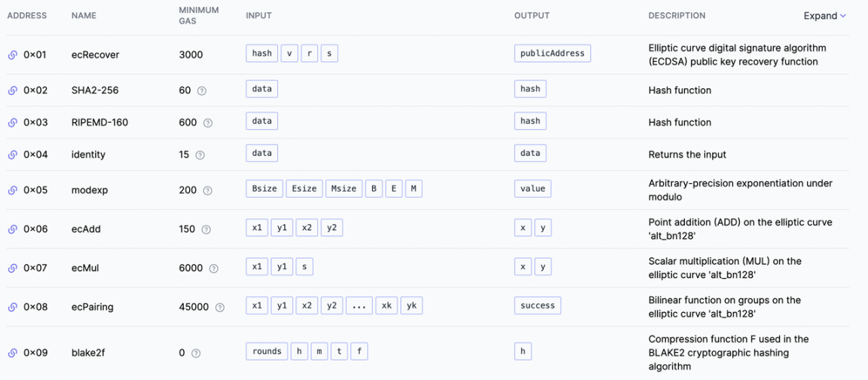Expand the identity precompile row
The width and height of the screenshot is (868, 380).
(x=88, y=155)
